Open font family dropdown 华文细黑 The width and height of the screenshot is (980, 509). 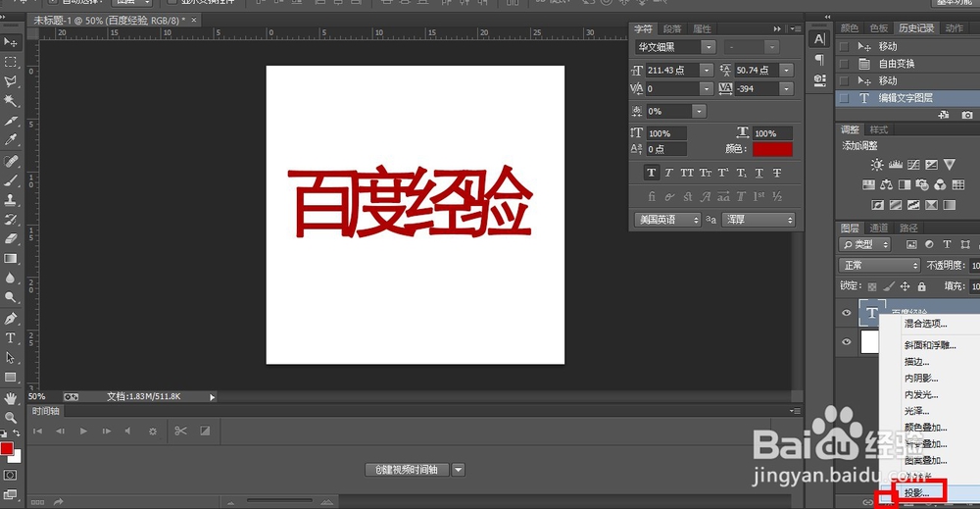click(x=709, y=47)
